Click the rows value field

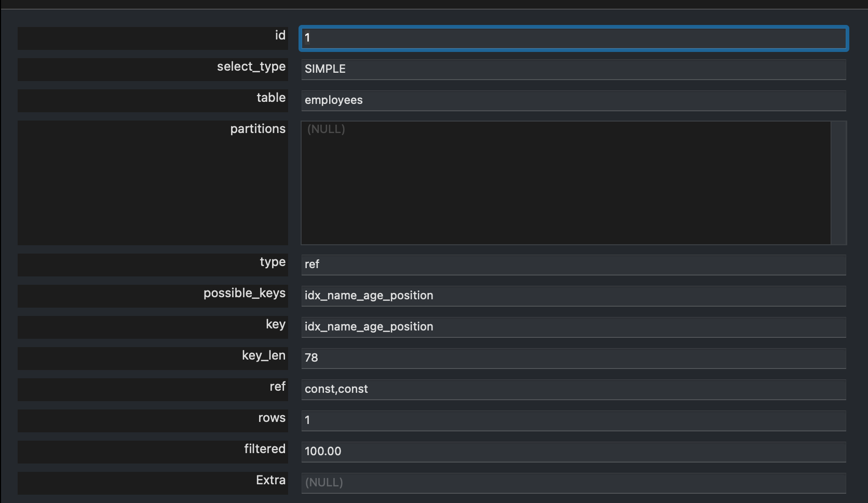coord(573,420)
